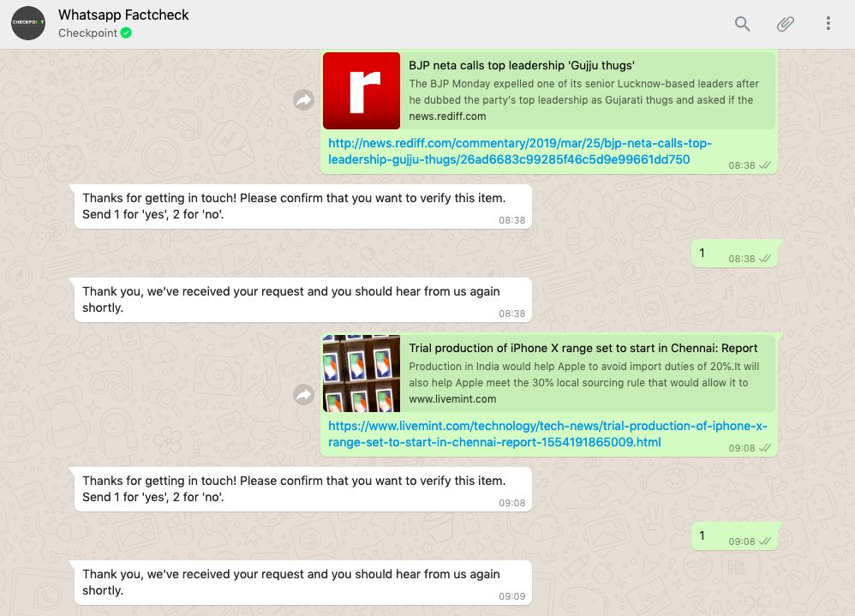Click the double-tick on rediff link message

[765, 165]
